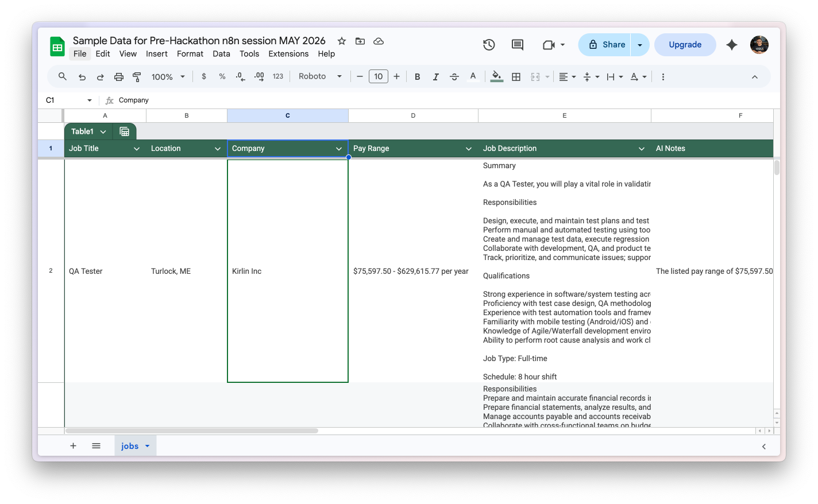Open the zoom 100% dropdown
818x504 pixels.
168,77
